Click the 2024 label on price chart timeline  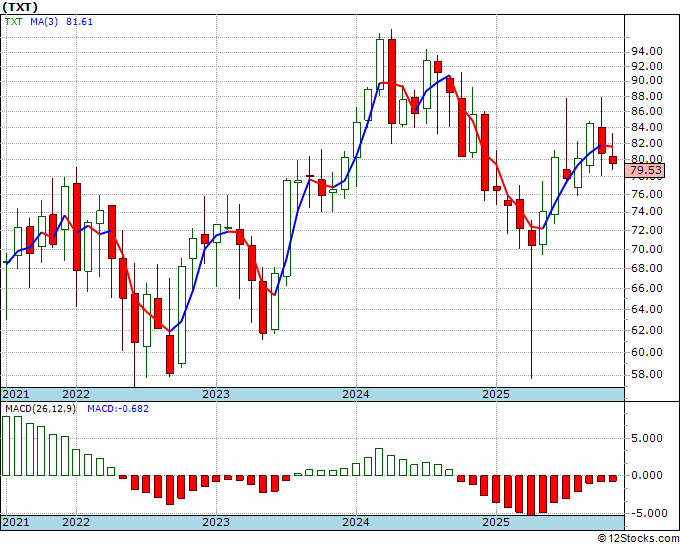[356, 394]
